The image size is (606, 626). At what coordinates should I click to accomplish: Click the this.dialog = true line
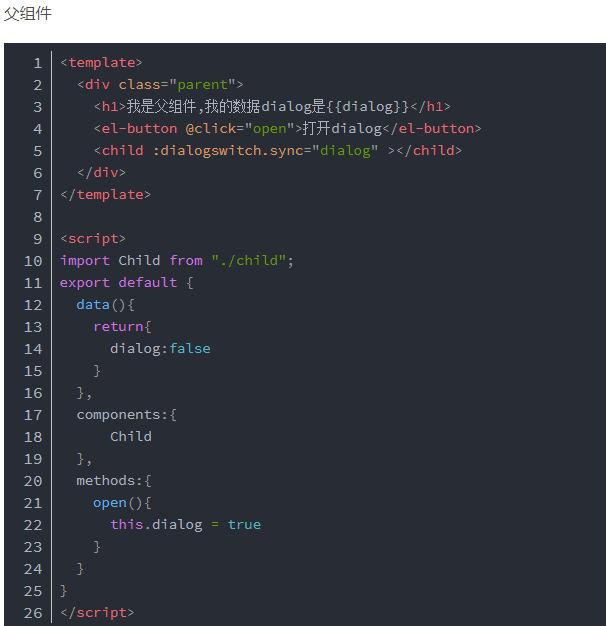point(186,525)
